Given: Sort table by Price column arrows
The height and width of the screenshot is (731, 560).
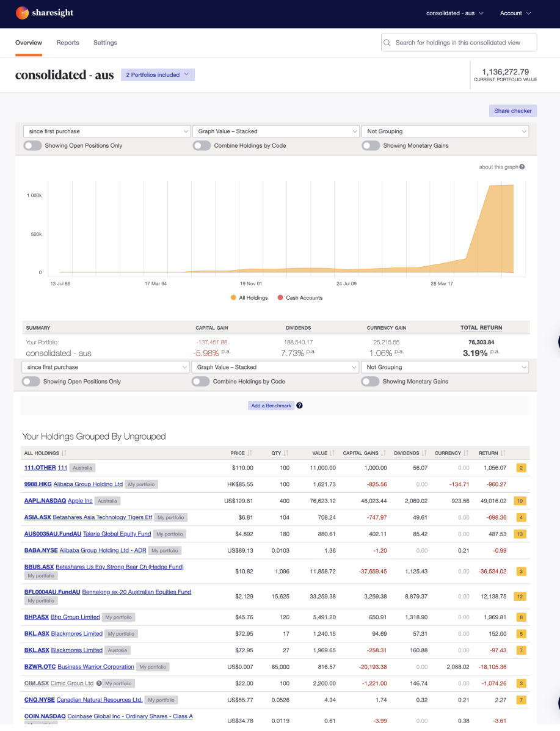Looking at the screenshot, I should (249, 453).
